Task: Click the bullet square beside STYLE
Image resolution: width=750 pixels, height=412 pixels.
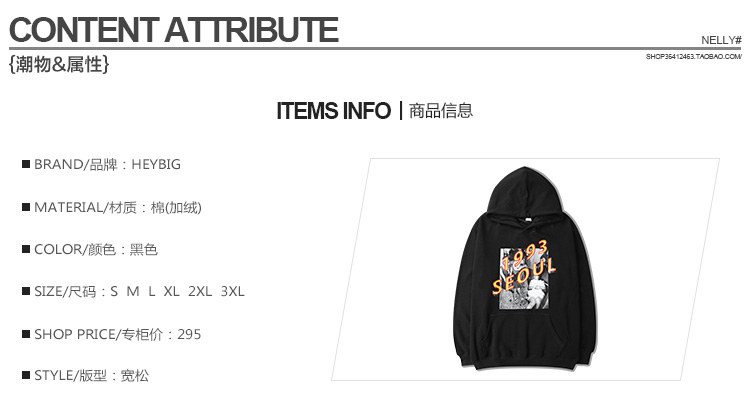Action: click(x=26, y=375)
